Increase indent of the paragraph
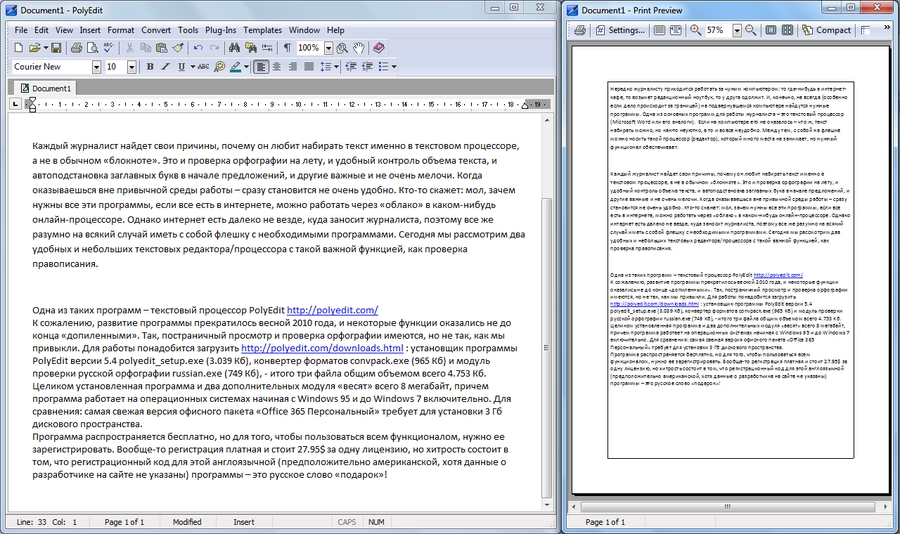This screenshot has width=900, height=534. (x=367, y=67)
